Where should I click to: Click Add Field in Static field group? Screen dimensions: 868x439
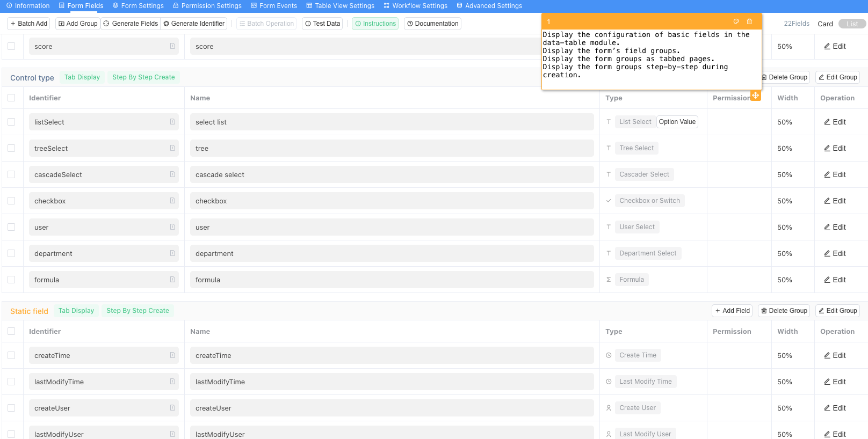pos(732,311)
